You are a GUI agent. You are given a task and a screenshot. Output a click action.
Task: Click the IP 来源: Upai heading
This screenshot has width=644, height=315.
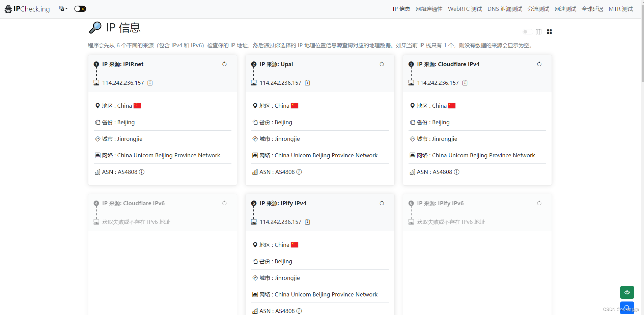click(276, 64)
